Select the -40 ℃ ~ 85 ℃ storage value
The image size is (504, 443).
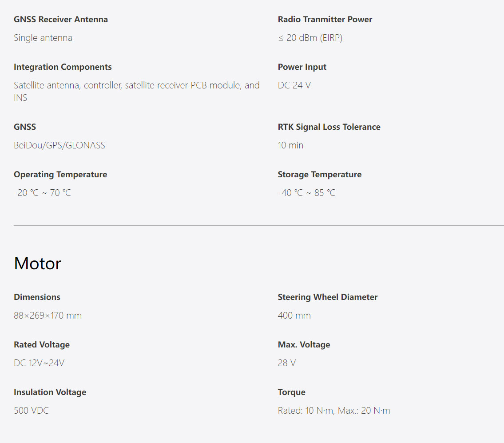tap(307, 193)
